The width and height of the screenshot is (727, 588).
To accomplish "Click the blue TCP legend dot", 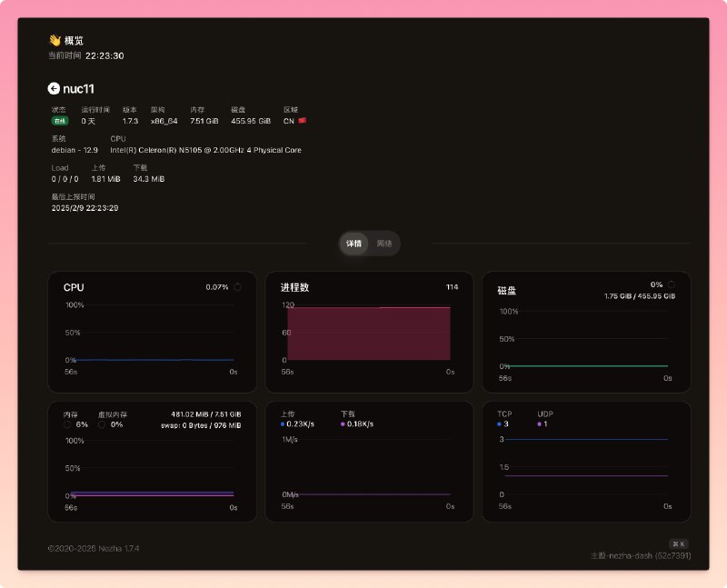I will click(x=499, y=424).
